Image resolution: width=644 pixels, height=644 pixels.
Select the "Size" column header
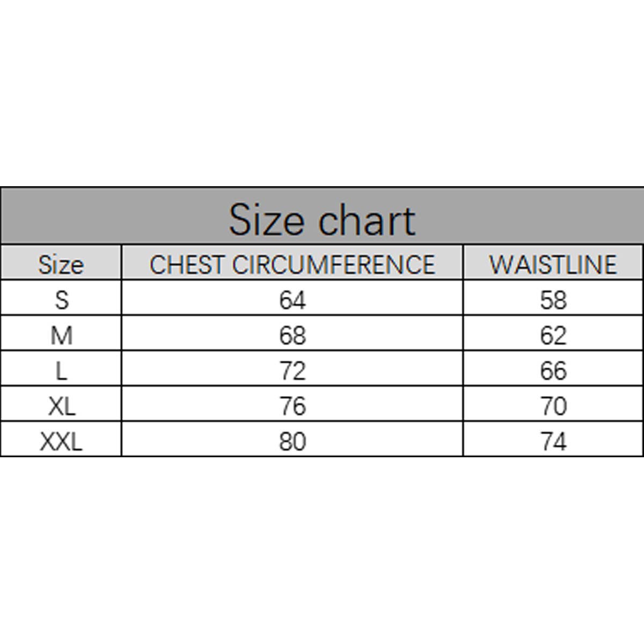click(x=61, y=265)
